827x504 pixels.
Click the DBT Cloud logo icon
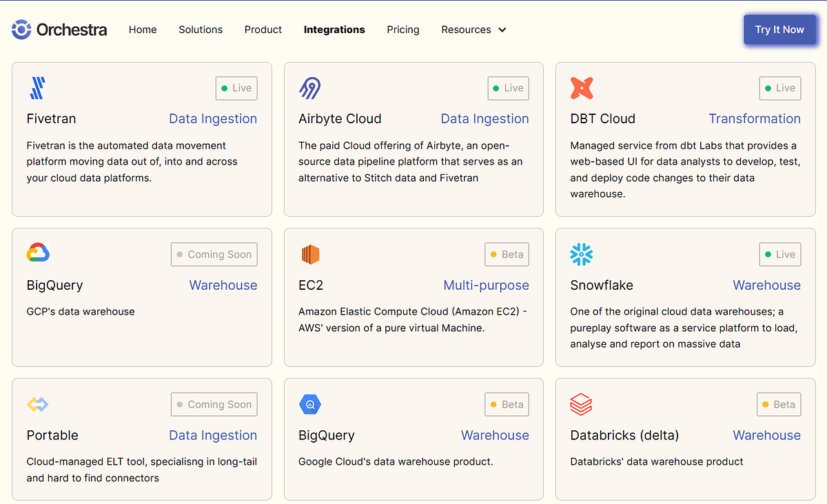[581, 88]
